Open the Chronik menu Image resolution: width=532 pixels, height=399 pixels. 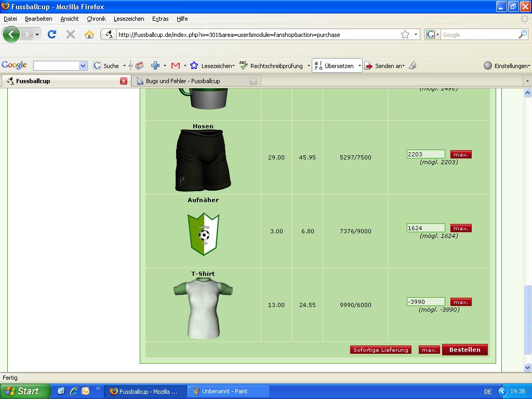[96, 19]
